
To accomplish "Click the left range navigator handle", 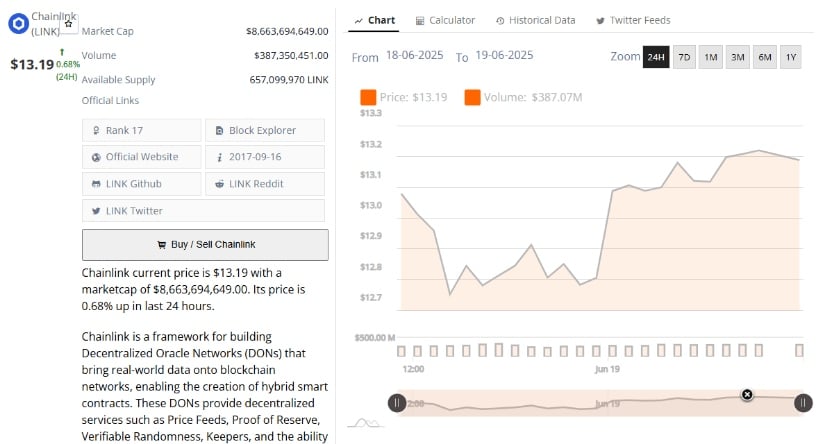I will pos(397,403).
